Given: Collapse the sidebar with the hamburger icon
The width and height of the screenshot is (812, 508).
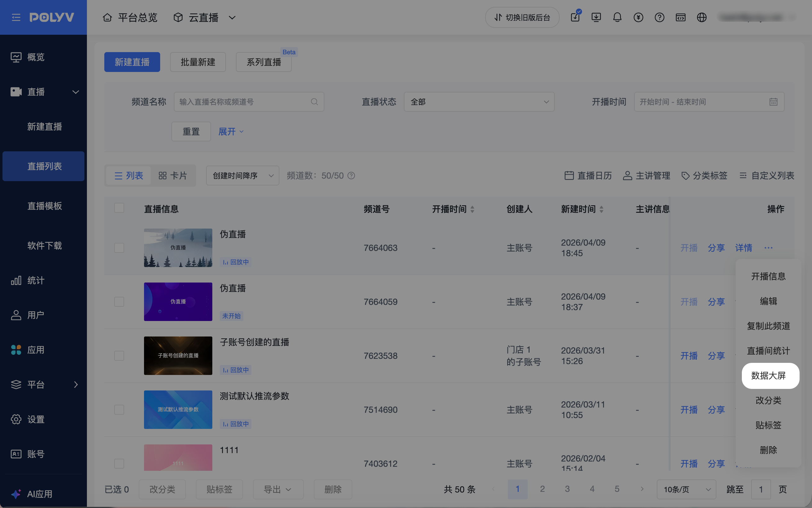Looking at the screenshot, I should coord(16,17).
